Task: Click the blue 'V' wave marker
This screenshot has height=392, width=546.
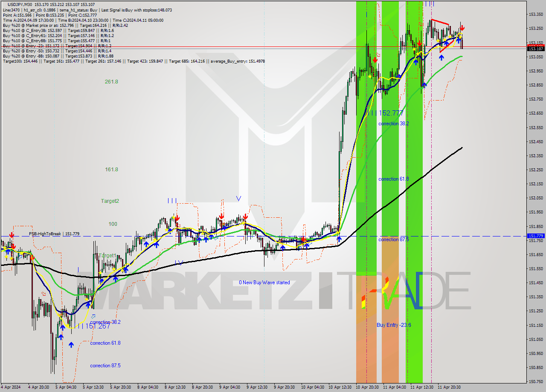Action: point(238,198)
